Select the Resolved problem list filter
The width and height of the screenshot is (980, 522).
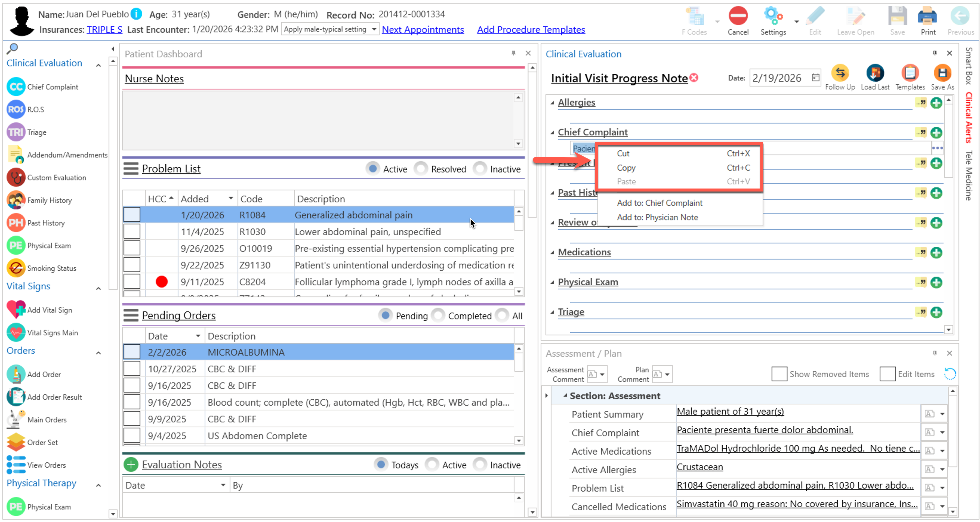421,169
